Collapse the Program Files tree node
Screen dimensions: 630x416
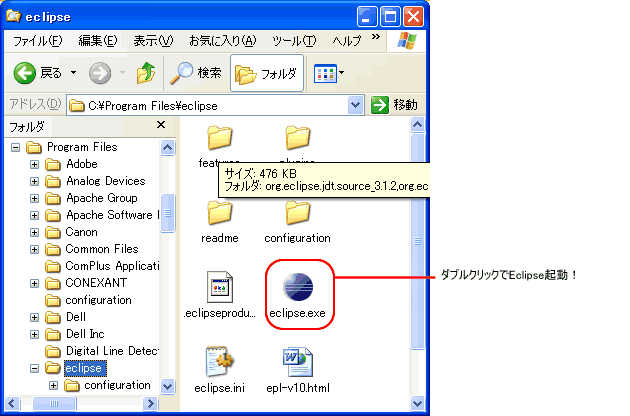[17, 147]
